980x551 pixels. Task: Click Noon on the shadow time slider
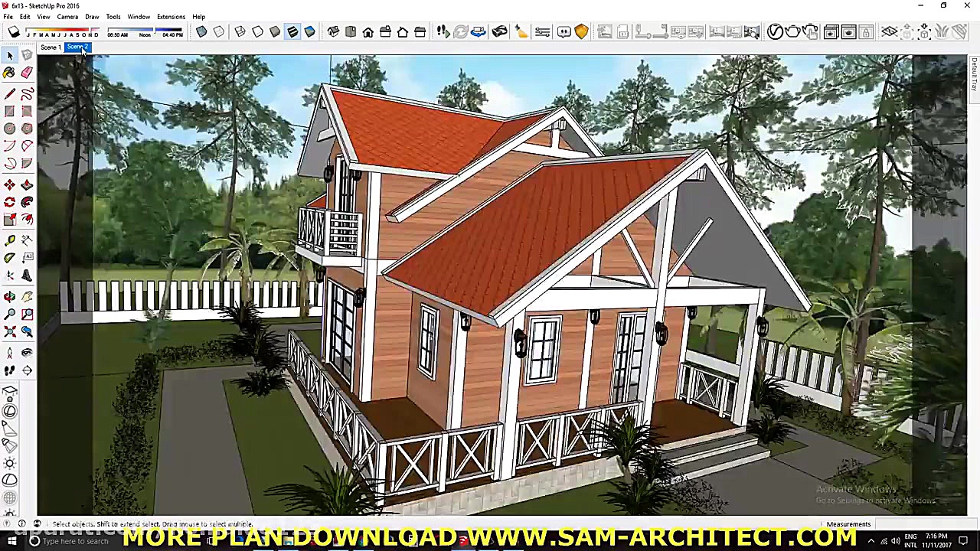[x=145, y=34]
